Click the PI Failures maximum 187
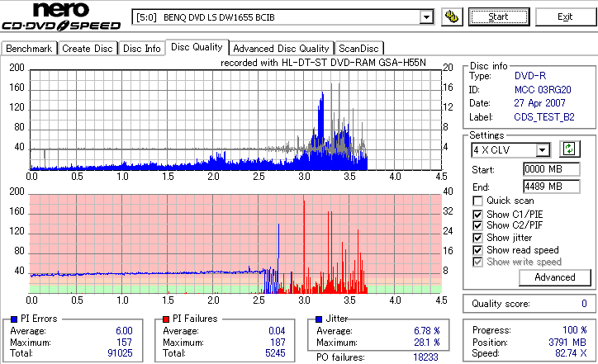 278,343
